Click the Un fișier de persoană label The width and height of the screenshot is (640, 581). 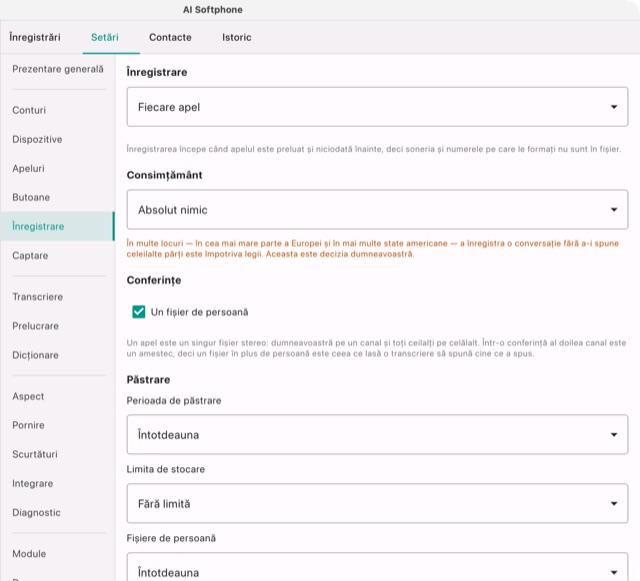click(199, 312)
